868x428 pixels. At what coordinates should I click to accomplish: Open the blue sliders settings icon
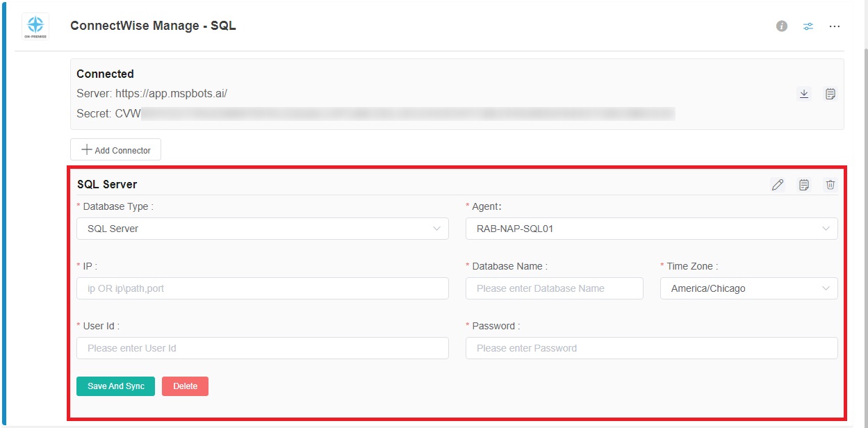pyautogui.click(x=808, y=26)
